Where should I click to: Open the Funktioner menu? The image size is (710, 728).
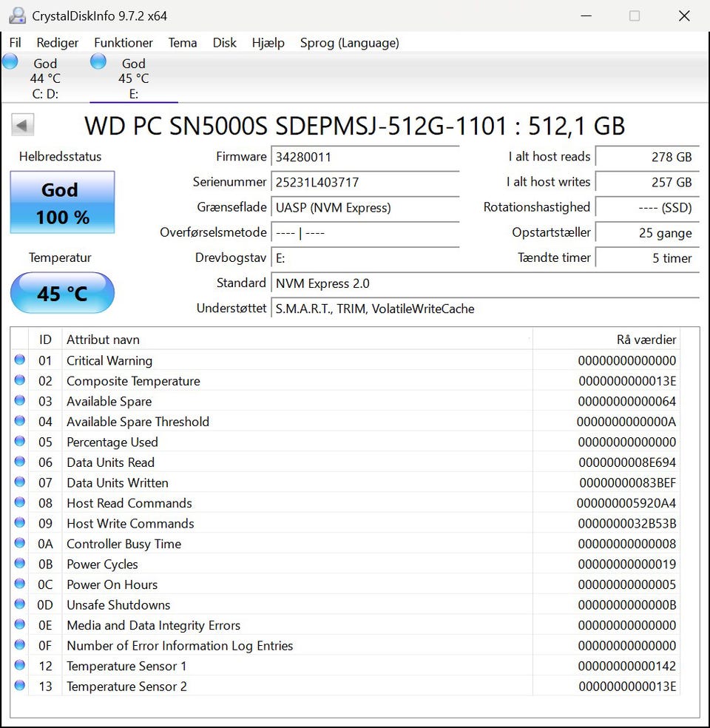(124, 43)
